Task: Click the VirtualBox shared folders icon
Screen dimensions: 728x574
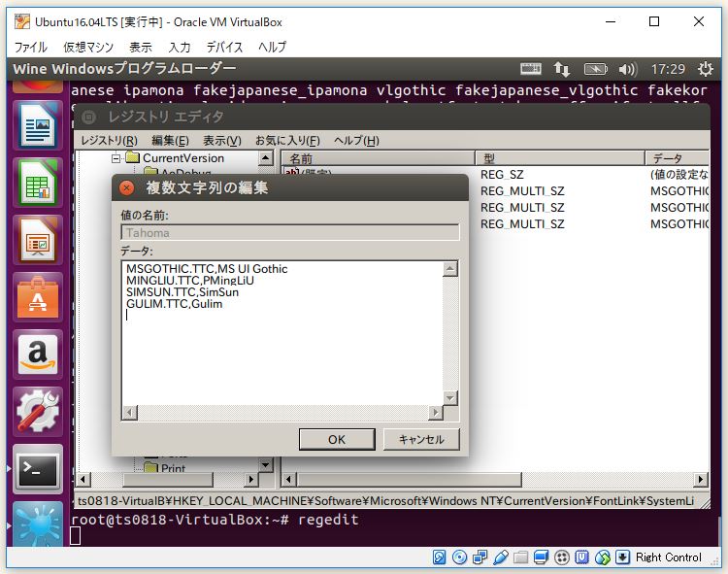Action: coord(520,557)
